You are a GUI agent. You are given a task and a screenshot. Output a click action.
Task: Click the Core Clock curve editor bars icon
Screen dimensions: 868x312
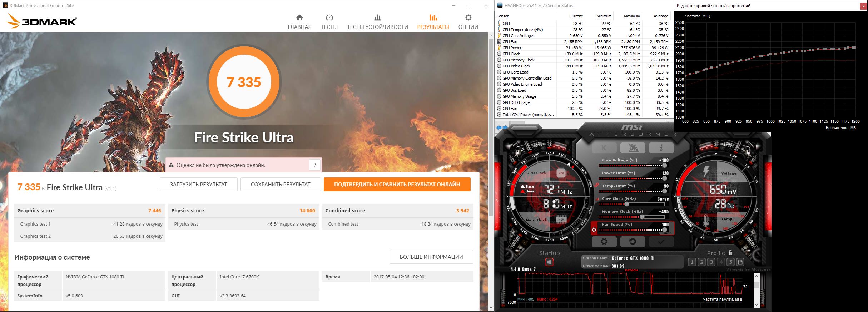(597, 199)
